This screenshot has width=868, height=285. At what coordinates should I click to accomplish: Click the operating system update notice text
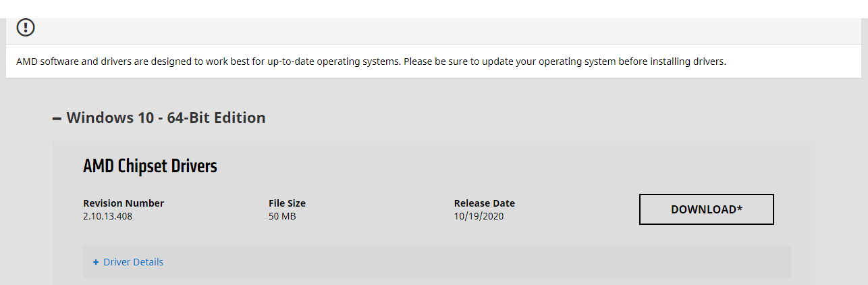(x=371, y=61)
